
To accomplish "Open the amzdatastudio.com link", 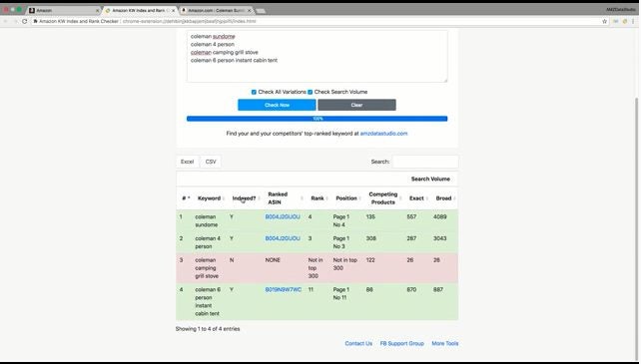I will 383,134.
